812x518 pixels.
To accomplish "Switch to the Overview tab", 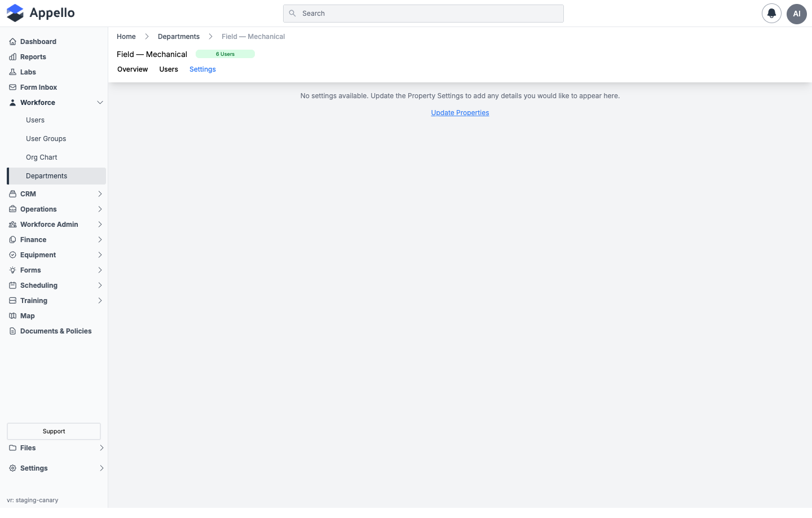I will click(133, 69).
